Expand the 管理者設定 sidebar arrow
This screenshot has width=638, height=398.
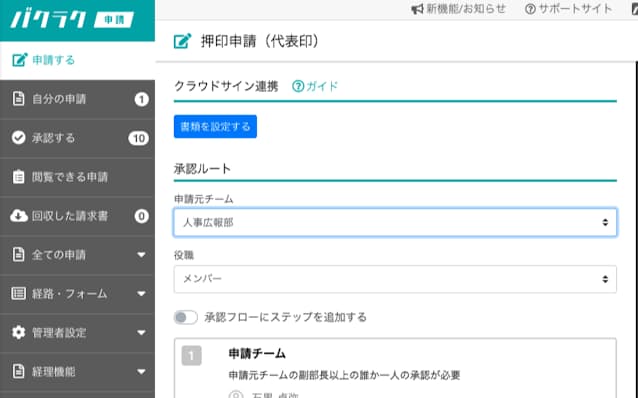click(141, 332)
